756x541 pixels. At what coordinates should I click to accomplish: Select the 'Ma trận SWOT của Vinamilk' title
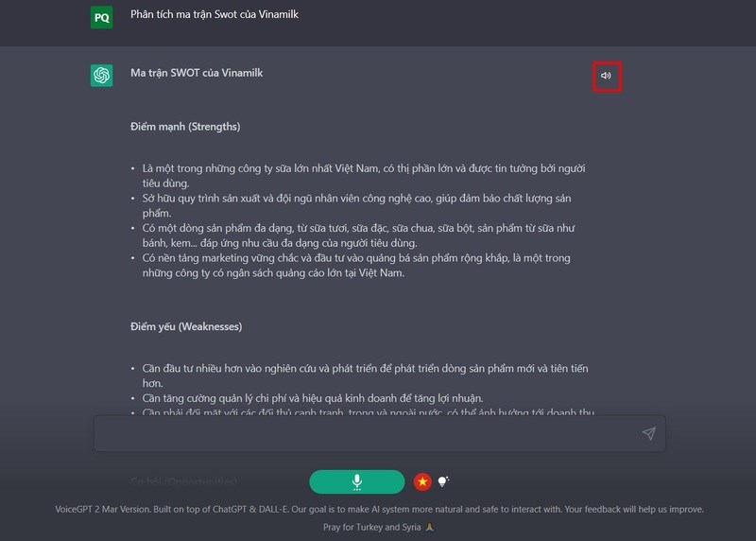(197, 73)
